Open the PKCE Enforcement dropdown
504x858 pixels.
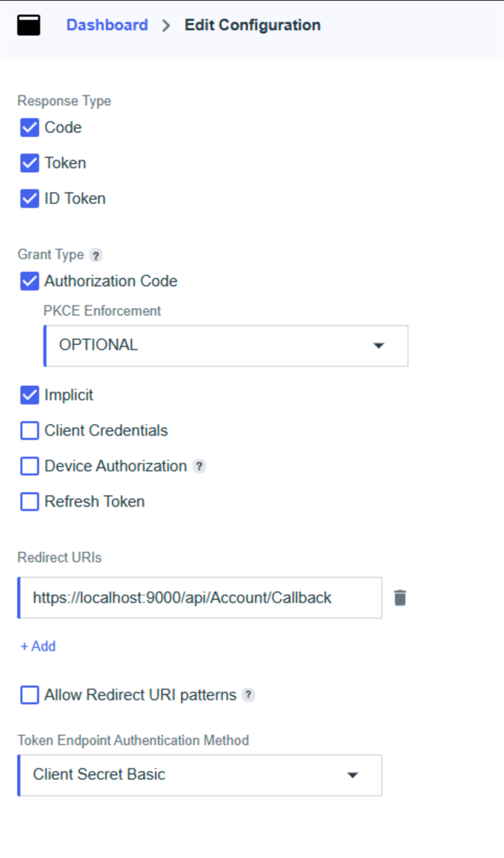[x=226, y=346]
